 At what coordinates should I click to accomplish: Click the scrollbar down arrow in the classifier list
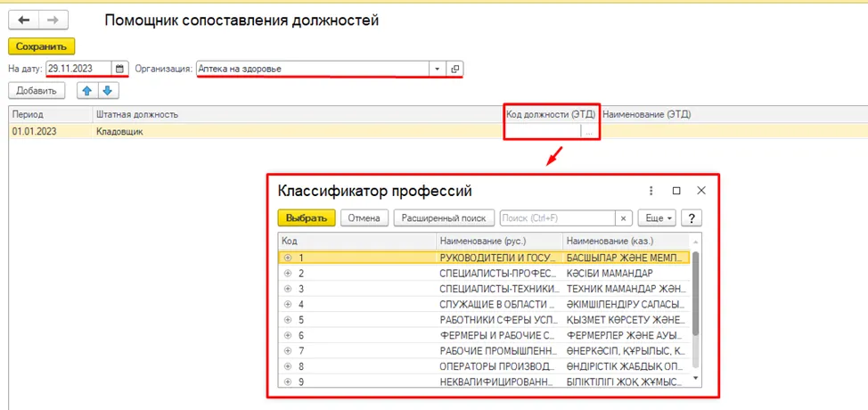tap(696, 381)
